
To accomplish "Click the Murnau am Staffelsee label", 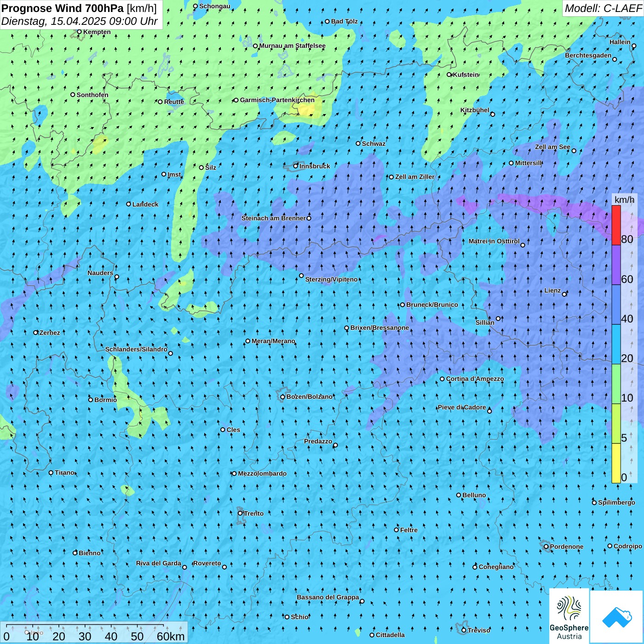I will [292, 46].
